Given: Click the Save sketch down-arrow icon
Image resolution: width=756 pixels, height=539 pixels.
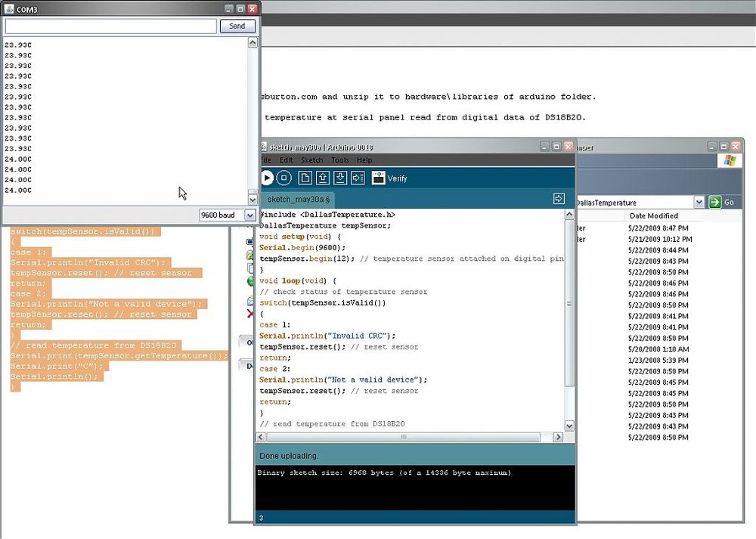Looking at the screenshot, I should click(x=340, y=178).
